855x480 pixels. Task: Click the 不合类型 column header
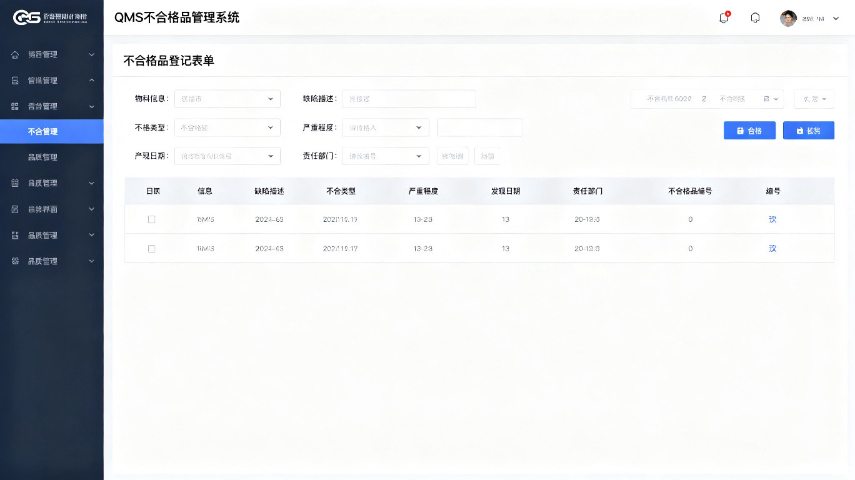tap(341, 191)
